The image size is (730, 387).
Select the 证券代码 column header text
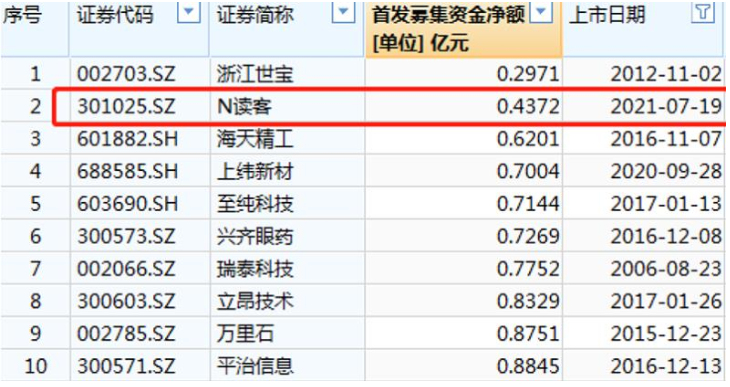(115, 14)
